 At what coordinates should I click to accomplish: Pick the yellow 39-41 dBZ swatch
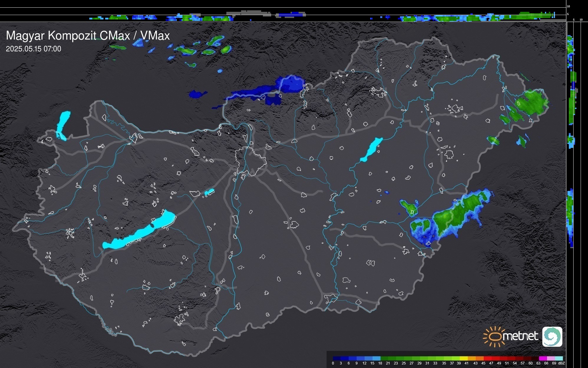click(464, 358)
